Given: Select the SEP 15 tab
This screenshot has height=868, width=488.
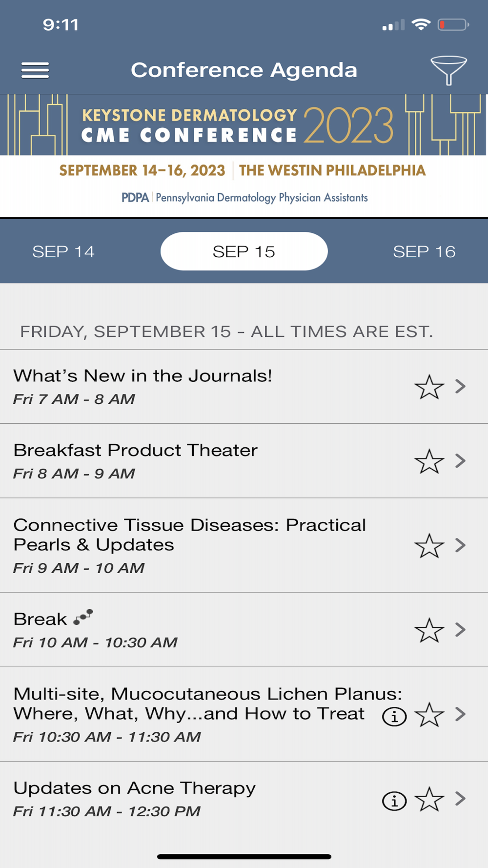Looking at the screenshot, I should tap(244, 251).
